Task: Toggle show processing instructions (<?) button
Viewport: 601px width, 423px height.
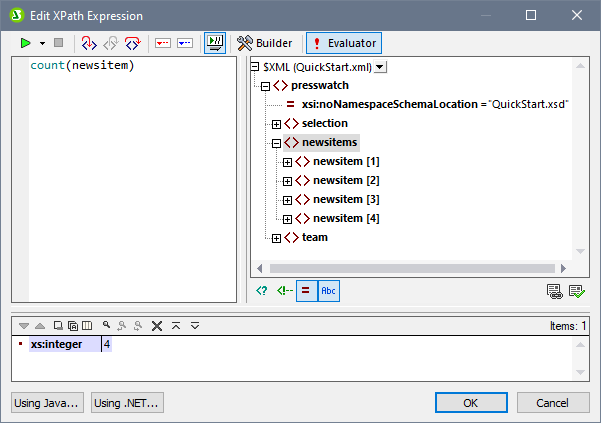Action: pyautogui.click(x=262, y=291)
